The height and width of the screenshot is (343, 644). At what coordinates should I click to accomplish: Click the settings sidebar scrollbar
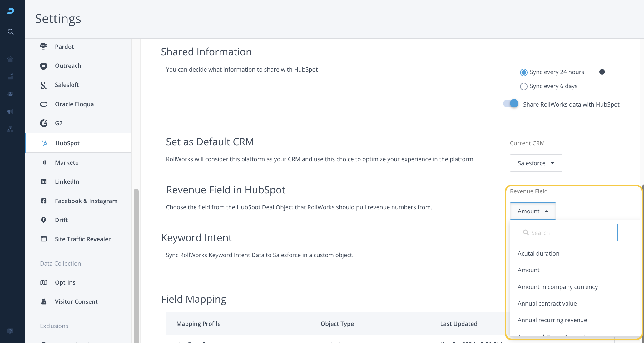click(136, 266)
